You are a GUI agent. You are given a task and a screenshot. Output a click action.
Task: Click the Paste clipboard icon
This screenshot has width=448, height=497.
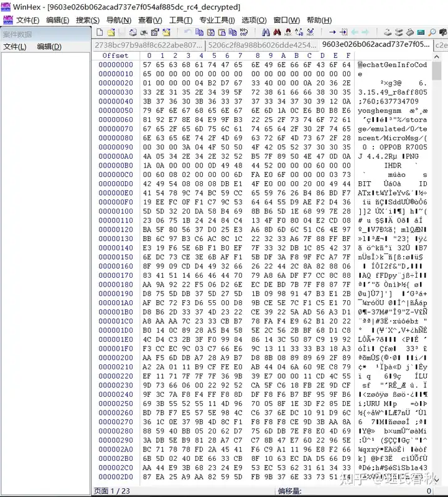click(x=222, y=32)
